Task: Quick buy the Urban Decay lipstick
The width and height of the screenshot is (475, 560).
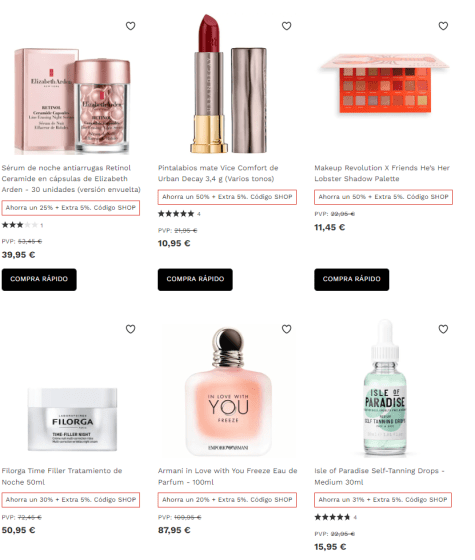Action: point(195,279)
